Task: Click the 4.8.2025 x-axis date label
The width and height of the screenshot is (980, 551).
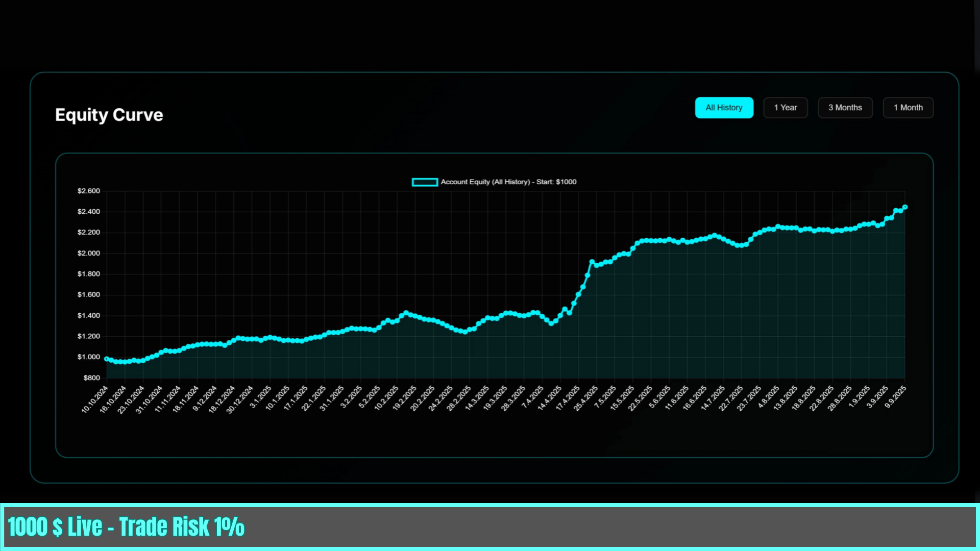Action: click(x=769, y=396)
